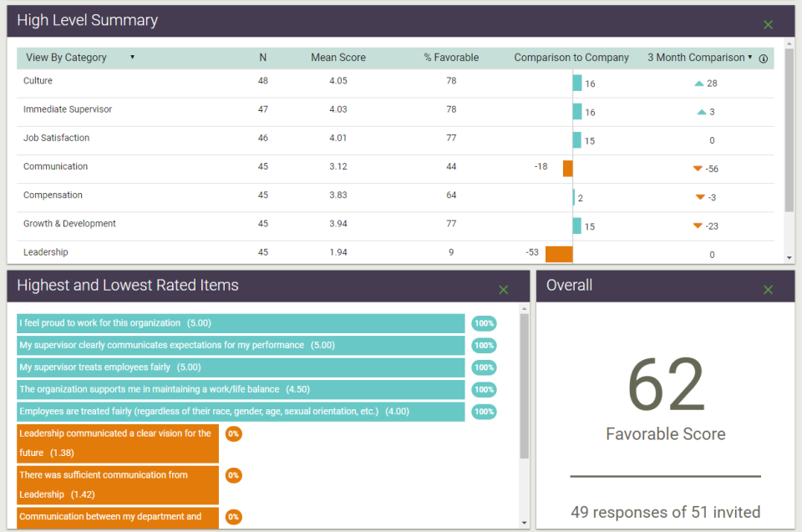Click the up arrow in Immediate Supervisor row
The width and height of the screenshot is (802, 532).
click(x=701, y=112)
